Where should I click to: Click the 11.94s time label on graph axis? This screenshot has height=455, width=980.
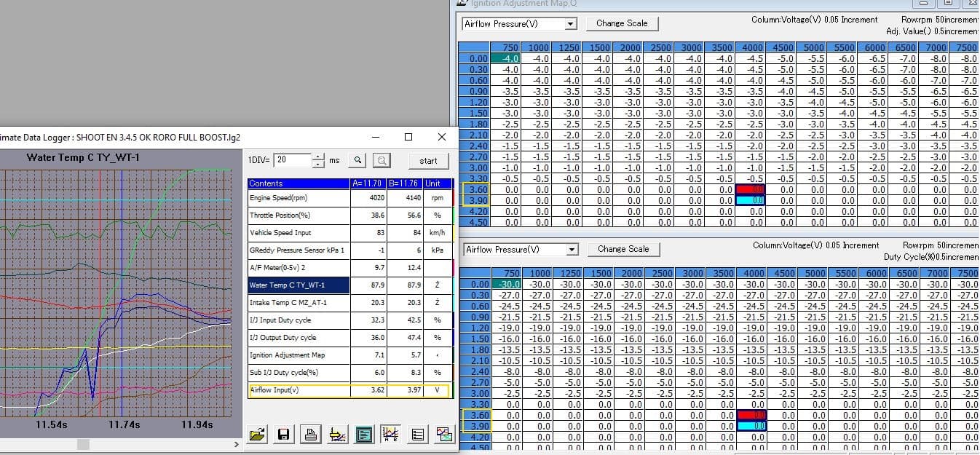tap(197, 424)
